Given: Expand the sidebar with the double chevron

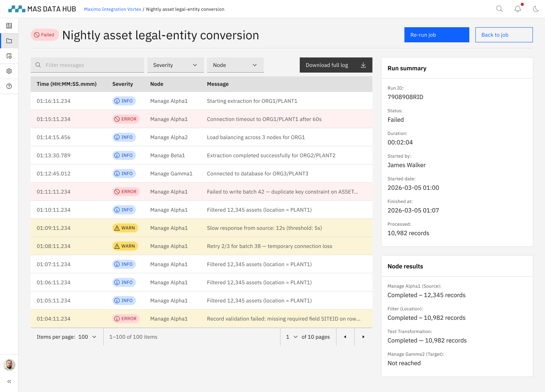Looking at the screenshot, I should click(9, 381).
